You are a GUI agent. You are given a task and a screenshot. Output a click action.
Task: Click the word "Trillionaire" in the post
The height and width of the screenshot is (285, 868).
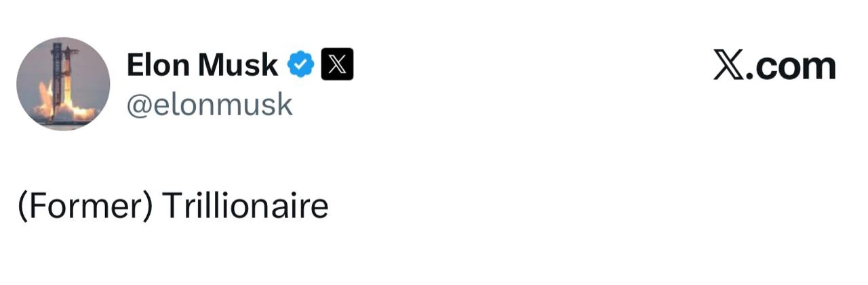pyautogui.click(x=246, y=206)
